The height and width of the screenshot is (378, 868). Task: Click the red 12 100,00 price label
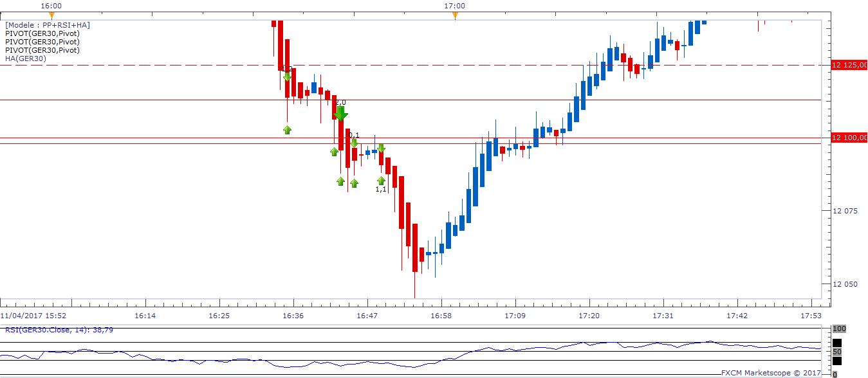tap(849, 138)
